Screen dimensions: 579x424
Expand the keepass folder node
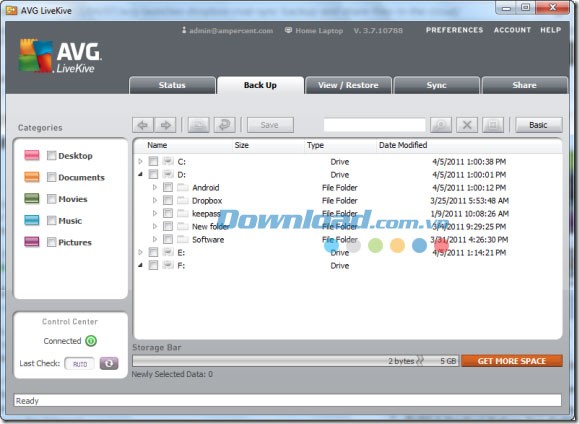coord(155,213)
